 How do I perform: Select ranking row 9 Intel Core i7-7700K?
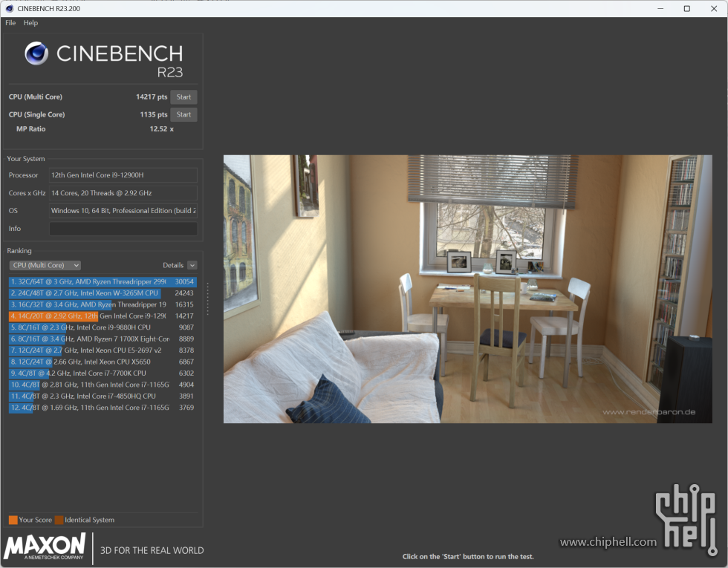point(103,373)
